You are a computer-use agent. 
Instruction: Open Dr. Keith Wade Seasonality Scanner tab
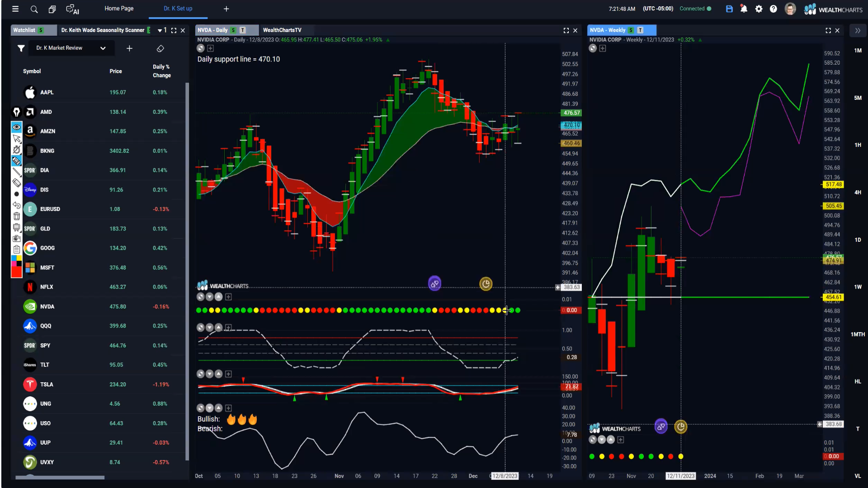coord(103,30)
